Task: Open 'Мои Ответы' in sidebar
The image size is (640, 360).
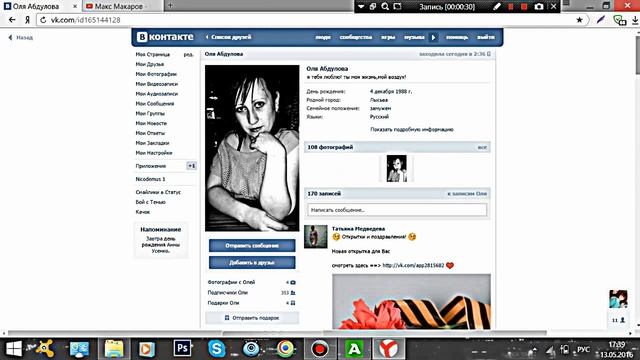Action: click(150, 133)
